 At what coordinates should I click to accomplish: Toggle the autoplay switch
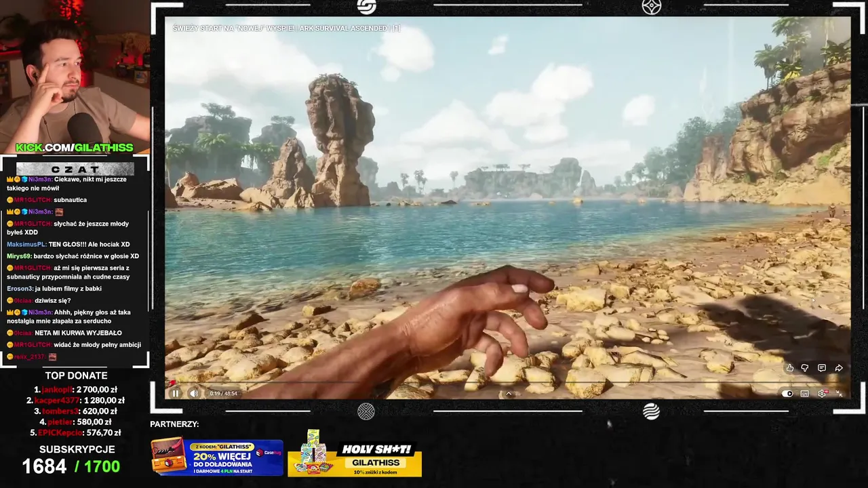click(787, 393)
